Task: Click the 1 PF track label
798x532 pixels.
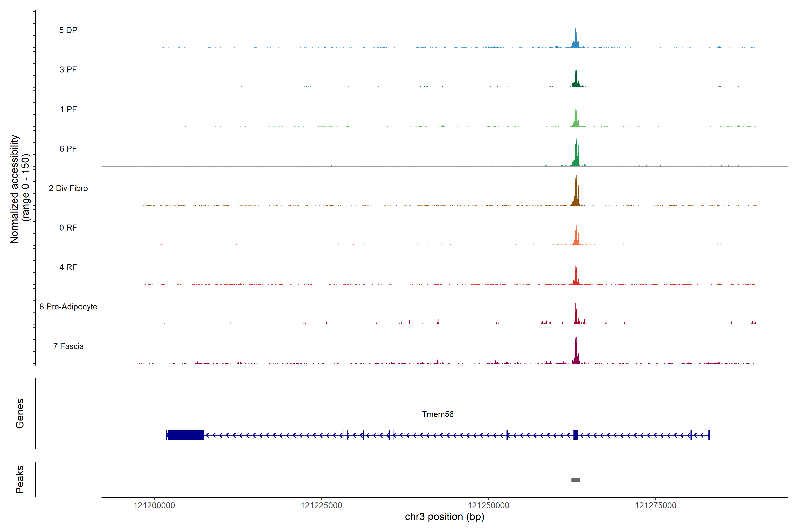Action: [x=68, y=109]
